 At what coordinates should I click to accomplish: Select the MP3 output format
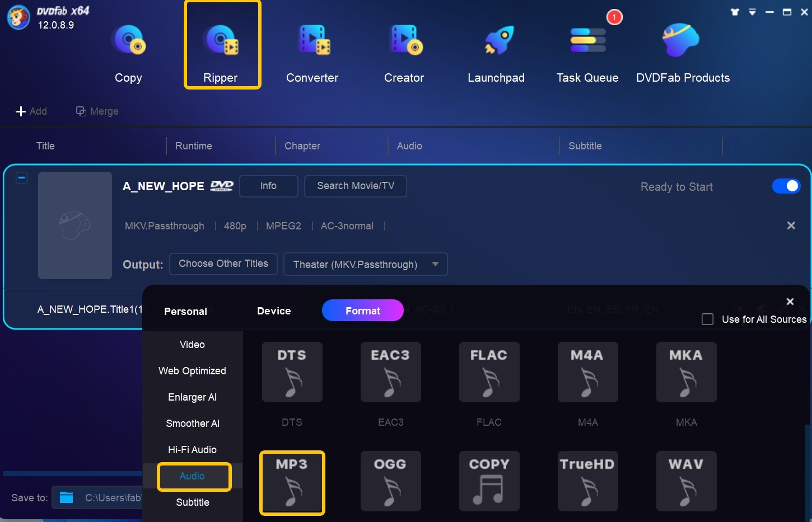(x=292, y=482)
